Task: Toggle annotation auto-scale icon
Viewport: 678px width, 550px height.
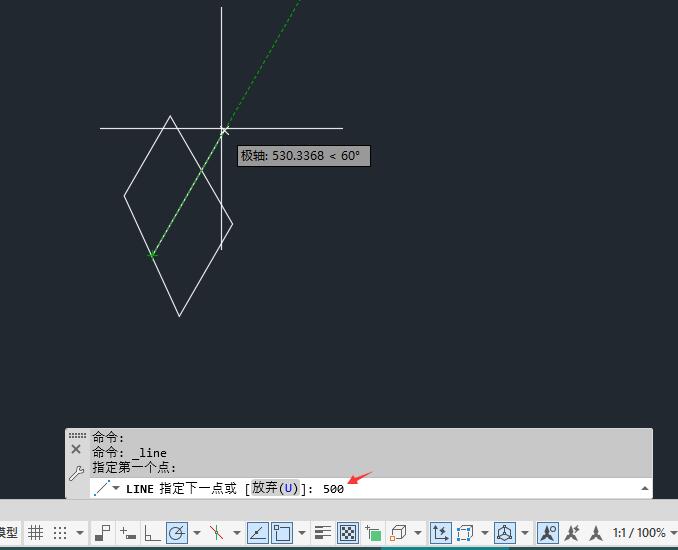Action: [572, 533]
